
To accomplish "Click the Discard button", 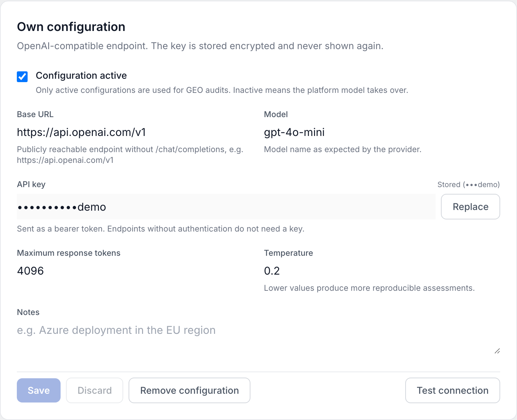I will coord(95,390).
